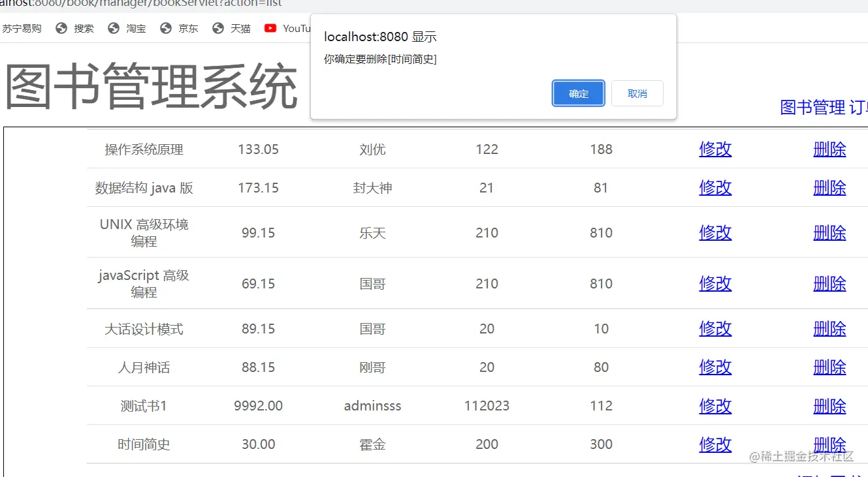Click 删除 for UNIX 高级环境编程
The width and height of the screenshot is (868, 477).
[829, 233]
